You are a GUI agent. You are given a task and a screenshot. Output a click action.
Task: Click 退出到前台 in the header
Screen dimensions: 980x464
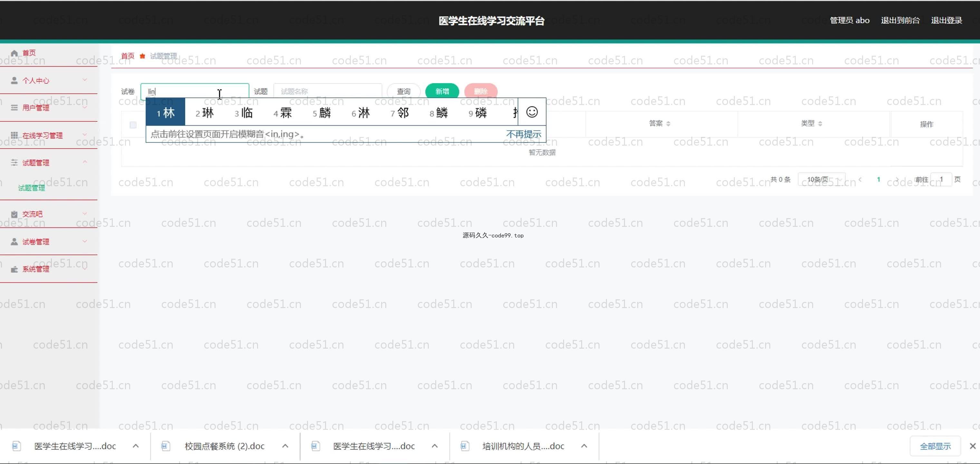point(900,20)
